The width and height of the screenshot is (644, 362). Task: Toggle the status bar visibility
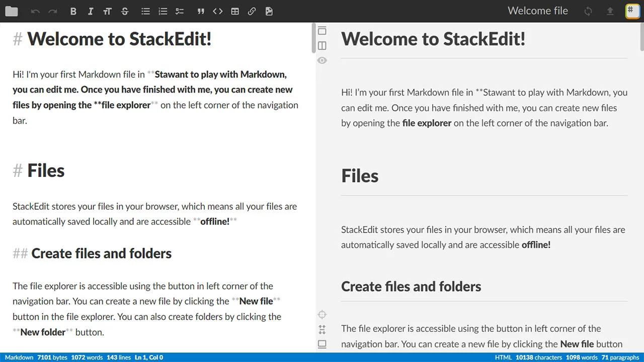322,344
